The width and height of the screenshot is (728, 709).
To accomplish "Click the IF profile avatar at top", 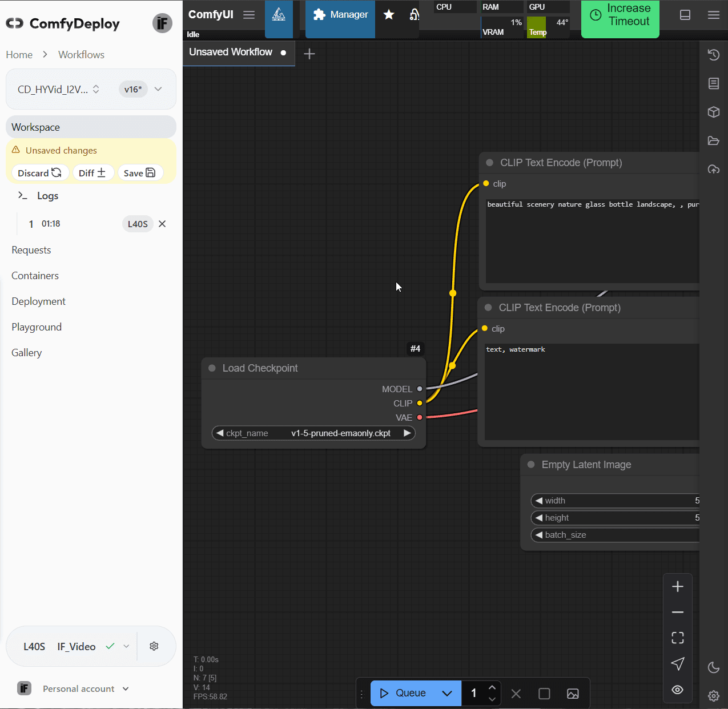I will tap(163, 23).
